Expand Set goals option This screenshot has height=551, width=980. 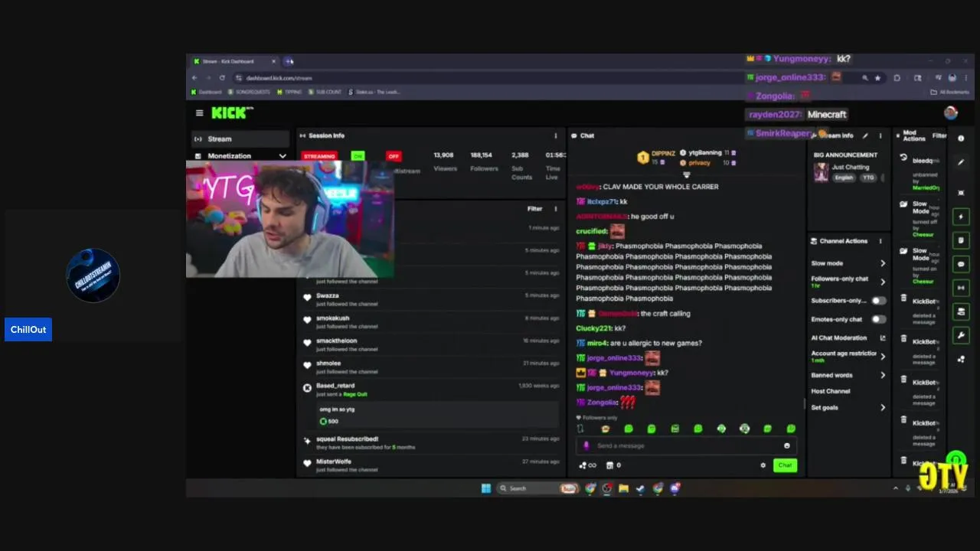(x=883, y=408)
